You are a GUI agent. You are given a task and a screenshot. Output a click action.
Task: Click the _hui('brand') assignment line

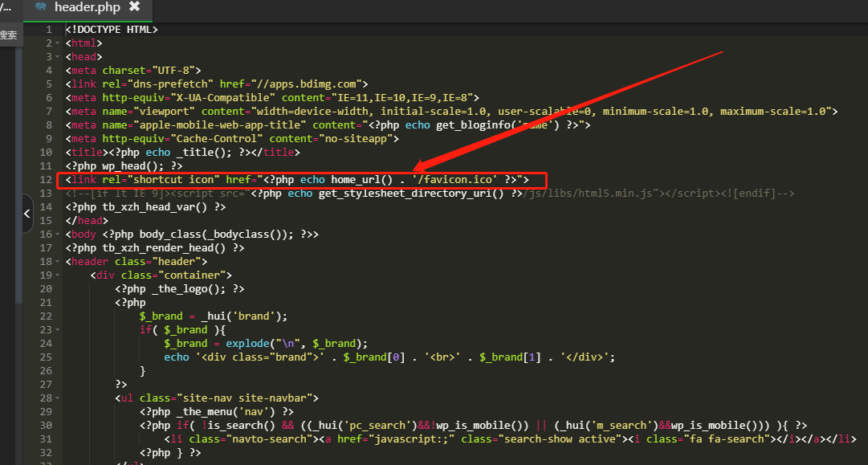click(x=214, y=316)
